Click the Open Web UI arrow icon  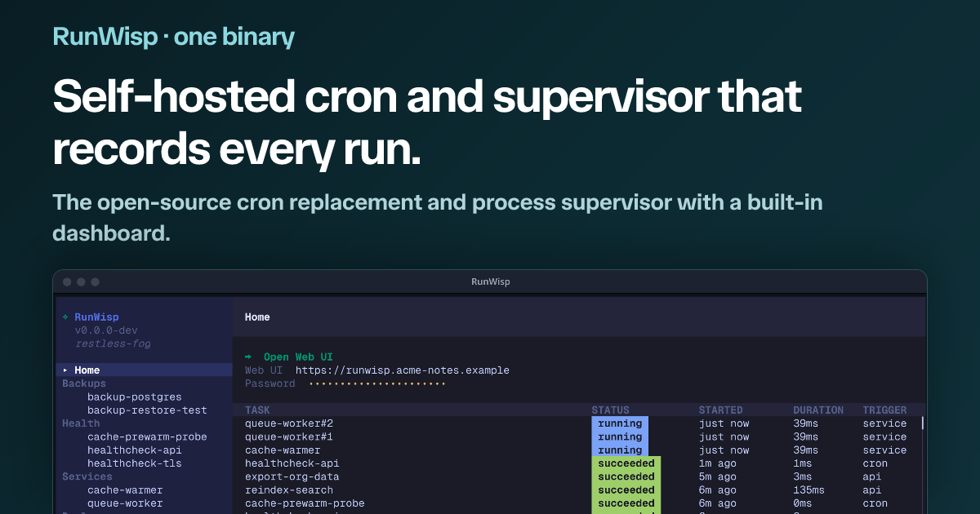(x=249, y=357)
